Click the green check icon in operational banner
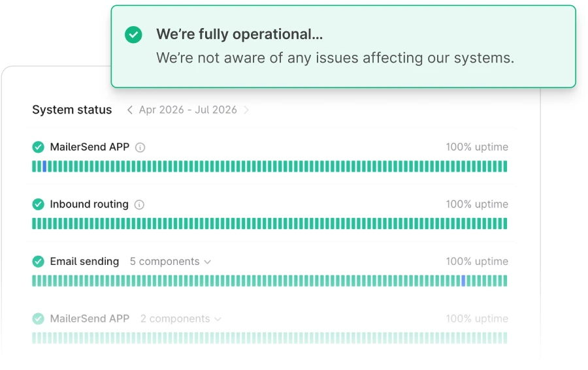 pos(133,35)
